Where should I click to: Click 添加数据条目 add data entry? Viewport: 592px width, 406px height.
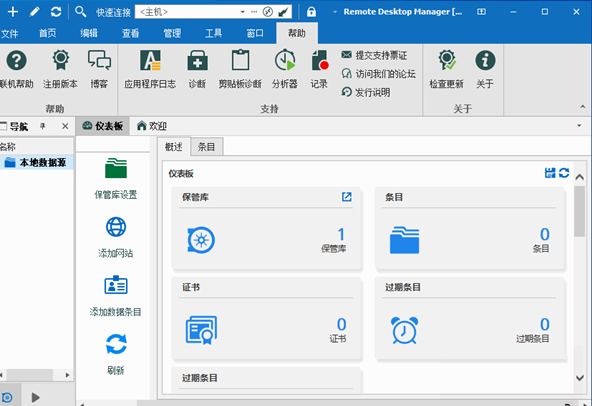pos(116,296)
